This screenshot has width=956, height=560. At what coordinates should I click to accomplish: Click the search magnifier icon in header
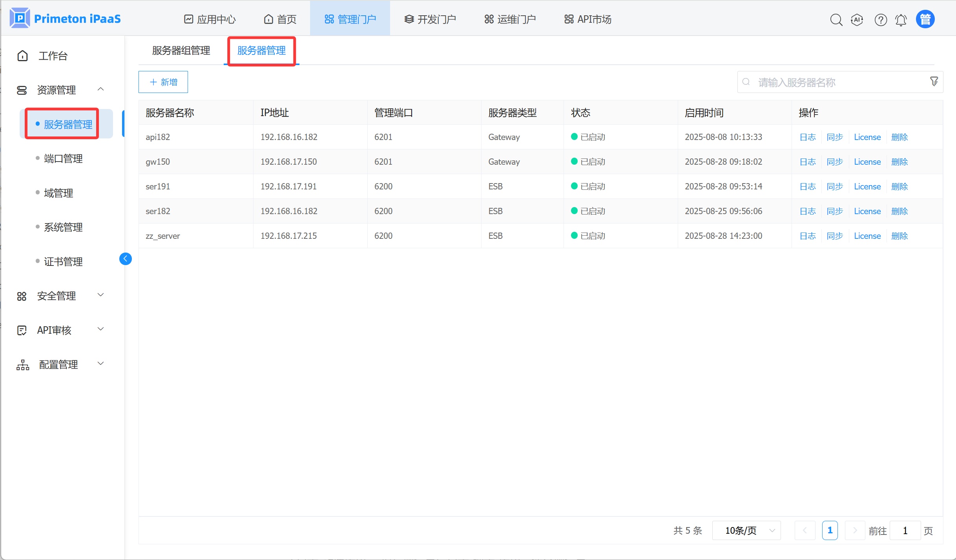coord(836,20)
